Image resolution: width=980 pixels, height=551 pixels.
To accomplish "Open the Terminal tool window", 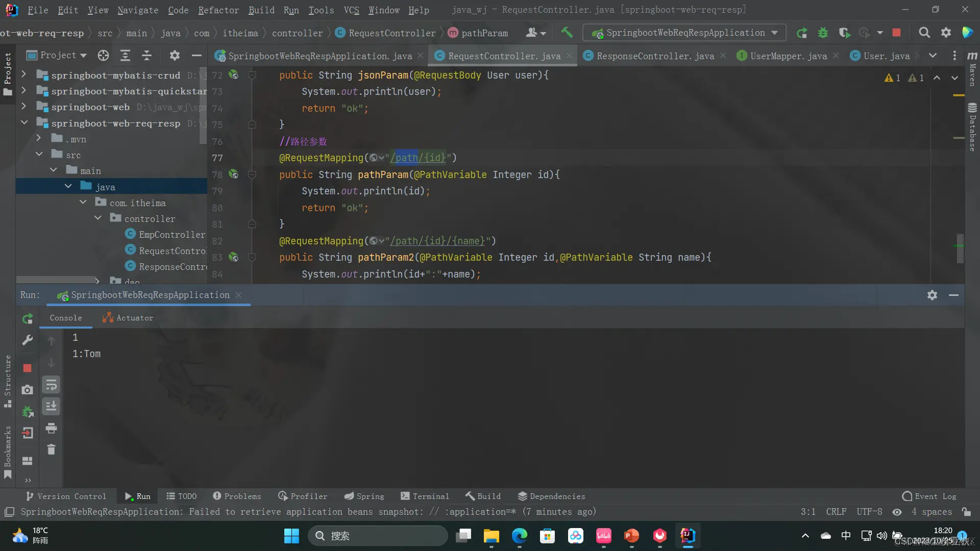I will coord(425,496).
